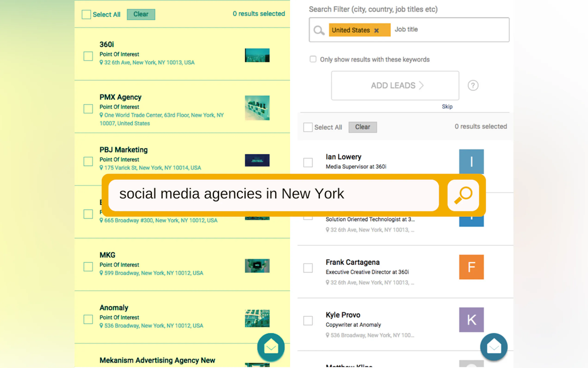The height and width of the screenshot is (368, 588).
Task: Check the box beside 360i
Action: pos(88,56)
